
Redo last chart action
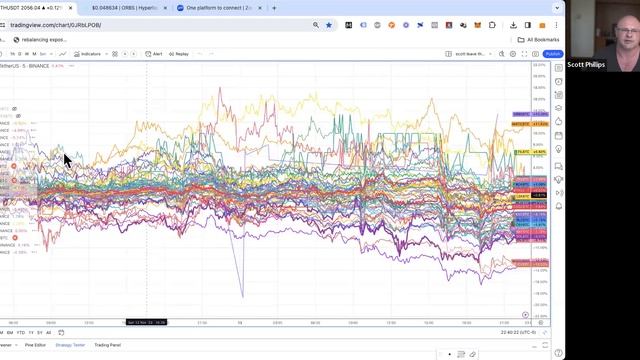point(211,54)
